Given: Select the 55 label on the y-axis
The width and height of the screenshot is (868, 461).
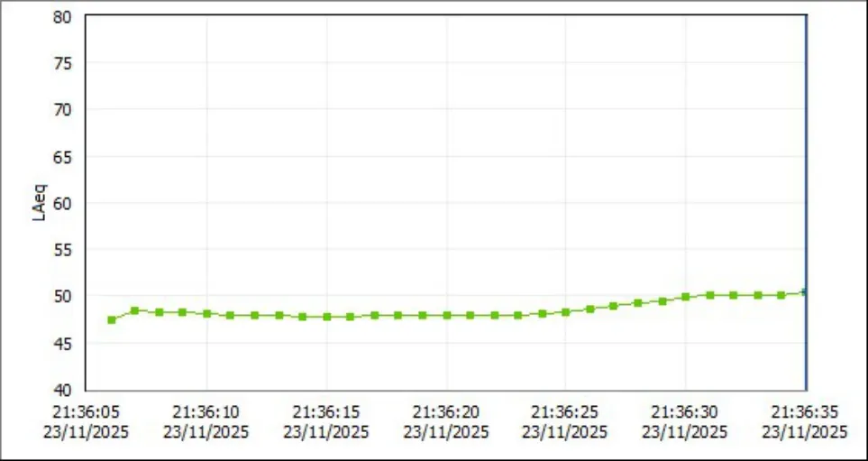Looking at the screenshot, I should 62,250.
